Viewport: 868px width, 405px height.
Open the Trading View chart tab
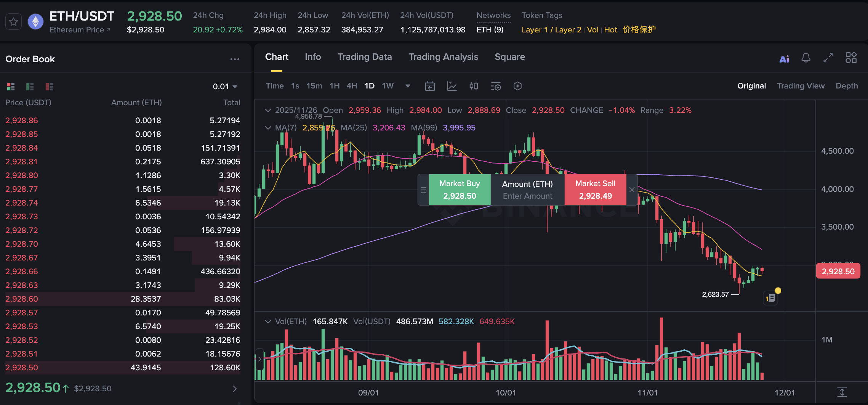(x=801, y=85)
